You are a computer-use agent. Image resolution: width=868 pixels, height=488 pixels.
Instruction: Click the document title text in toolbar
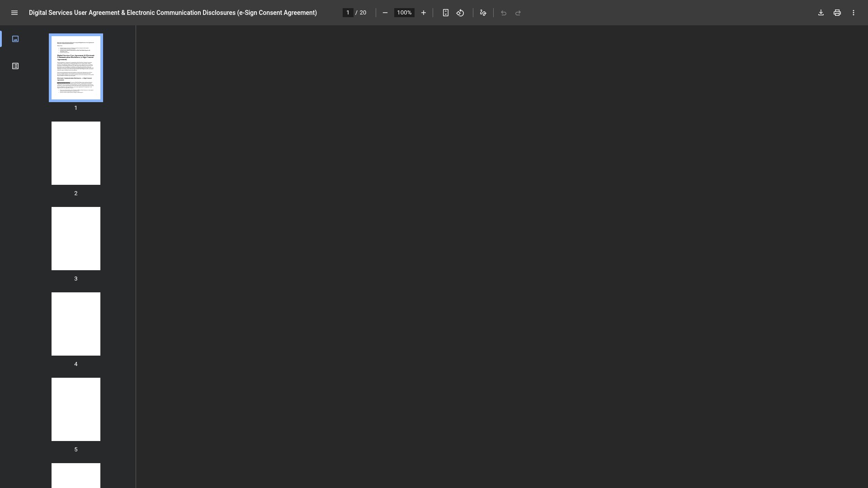(x=173, y=13)
